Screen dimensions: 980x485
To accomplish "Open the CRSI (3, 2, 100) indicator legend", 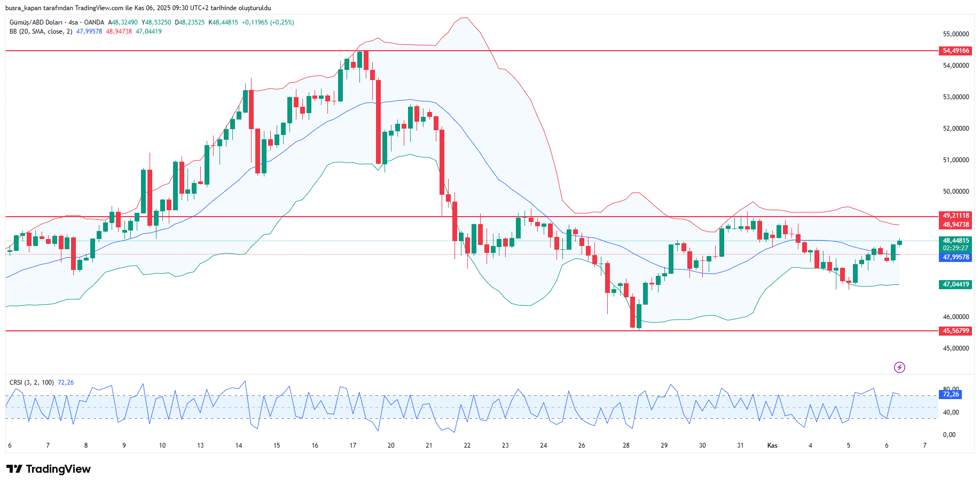I will pos(32,383).
